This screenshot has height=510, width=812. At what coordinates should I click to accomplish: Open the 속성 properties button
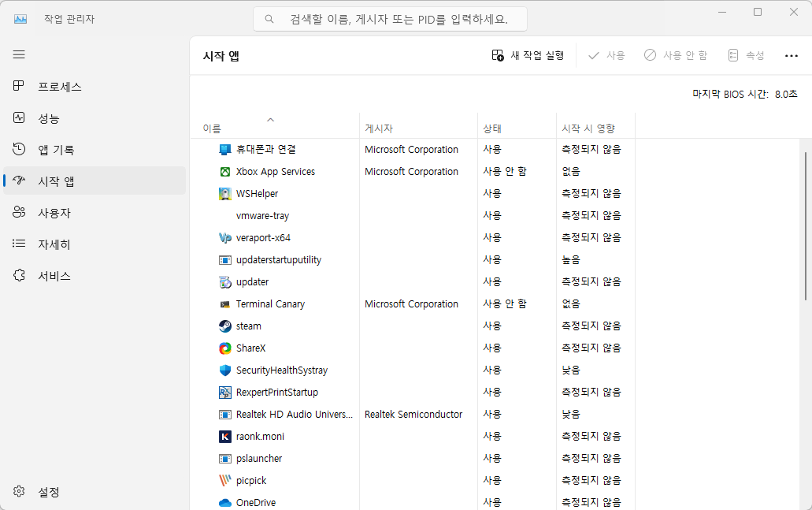746,54
